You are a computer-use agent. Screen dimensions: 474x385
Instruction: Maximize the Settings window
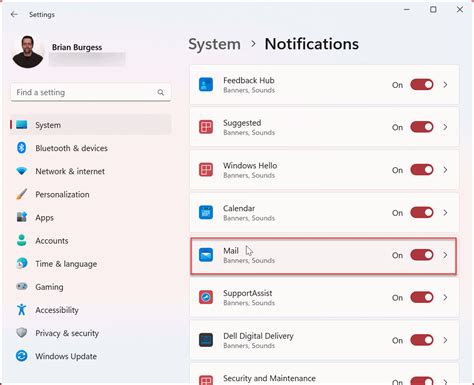point(433,9)
